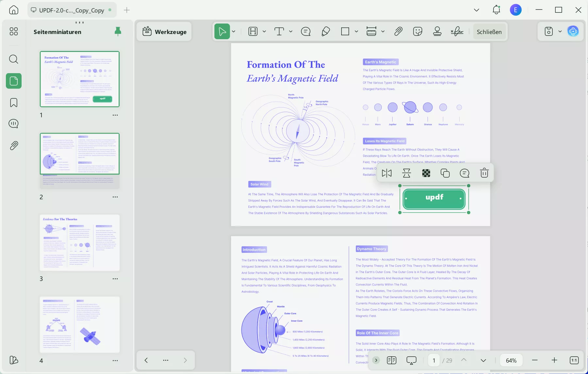This screenshot has height=374, width=588.
Task: Open the UPDF AI assistant
Action: (x=573, y=31)
